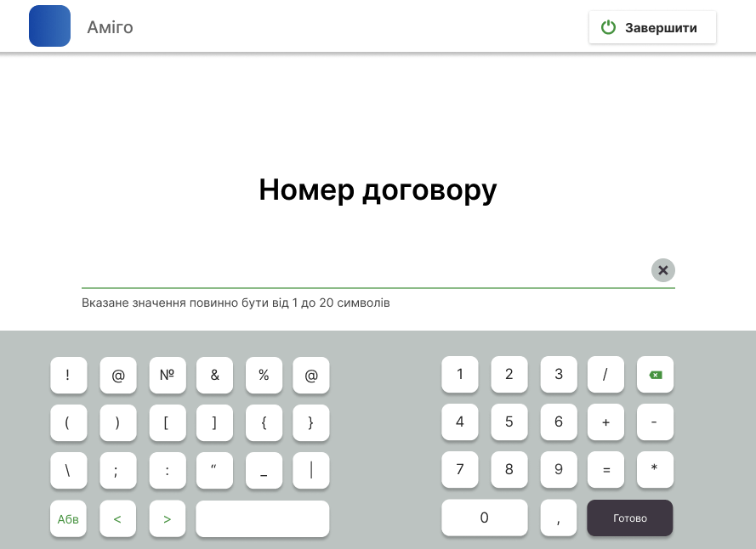Tap the vertical bar | key
756x549 pixels.
tap(311, 471)
